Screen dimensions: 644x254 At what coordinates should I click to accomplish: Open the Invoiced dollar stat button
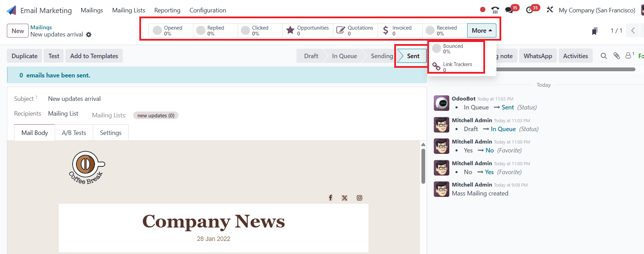click(x=400, y=30)
